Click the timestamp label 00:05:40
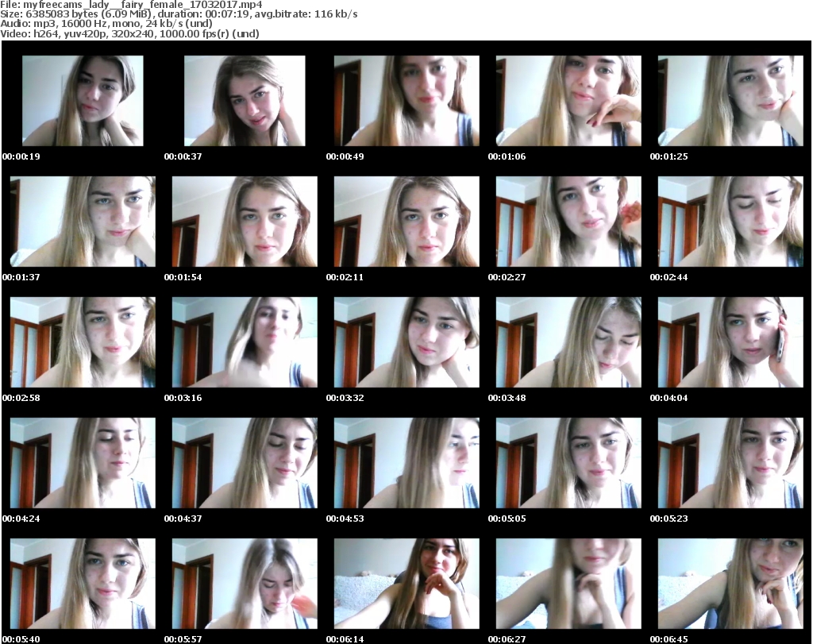This screenshot has height=644, width=813. click(x=21, y=639)
